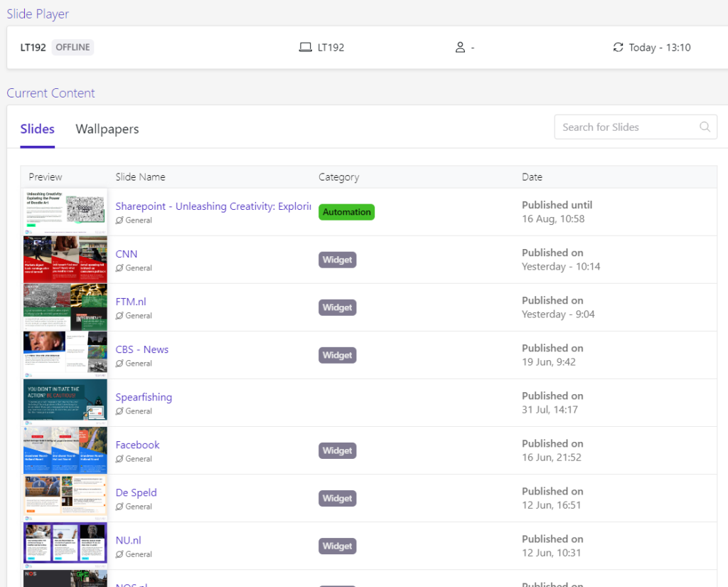Click the NU.nl preview thumbnail
728x587 pixels.
65,546
